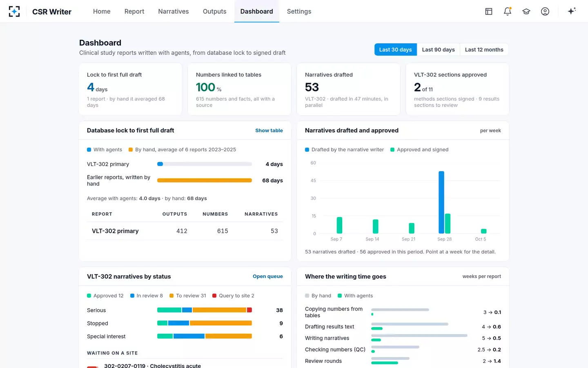
Task: Click the By hand average legend swatch
Action: tap(131, 150)
